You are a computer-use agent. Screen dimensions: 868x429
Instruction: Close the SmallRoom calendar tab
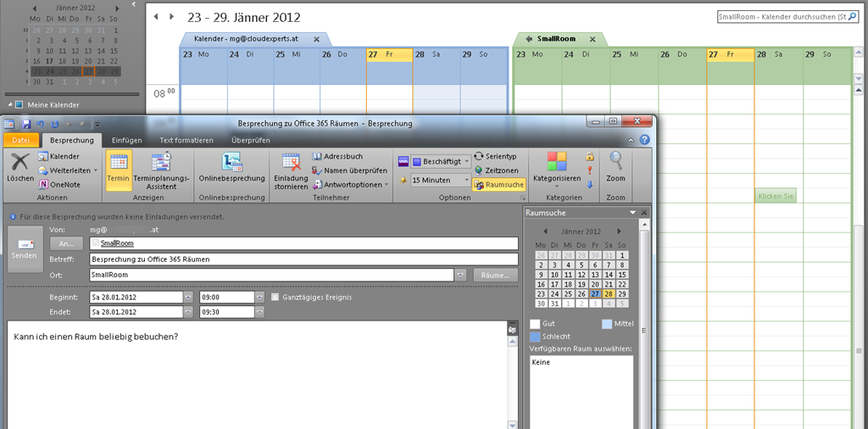click(592, 39)
